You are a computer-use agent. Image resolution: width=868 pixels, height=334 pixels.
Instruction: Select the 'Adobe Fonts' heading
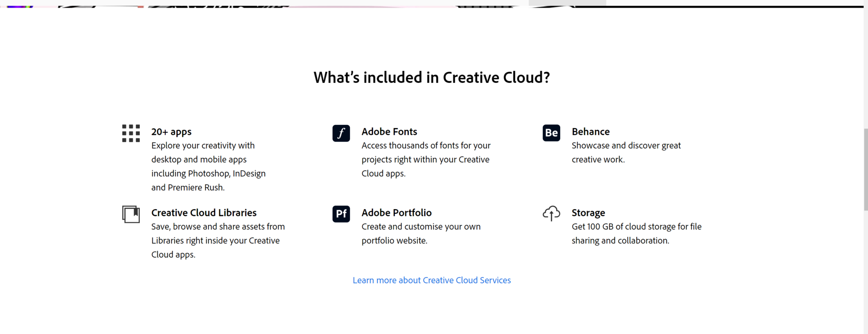[389, 132]
